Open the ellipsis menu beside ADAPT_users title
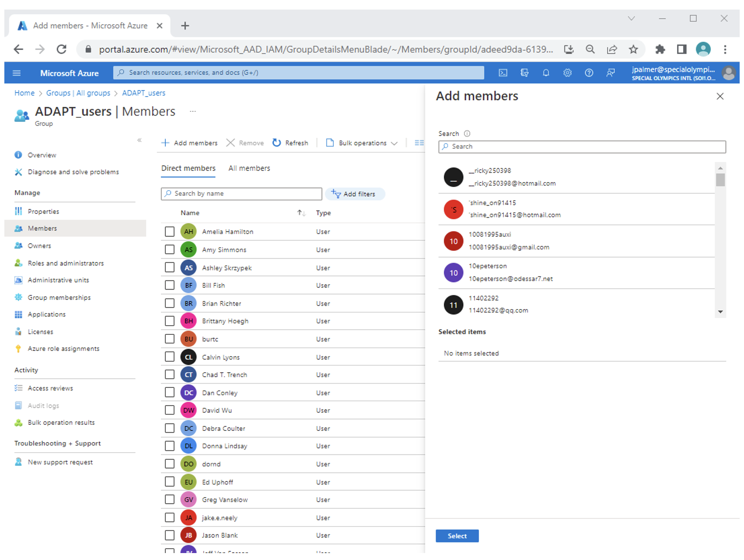Image resolution: width=744 pixels, height=560 pixels. pyautogui.click(x=193, y=111)
